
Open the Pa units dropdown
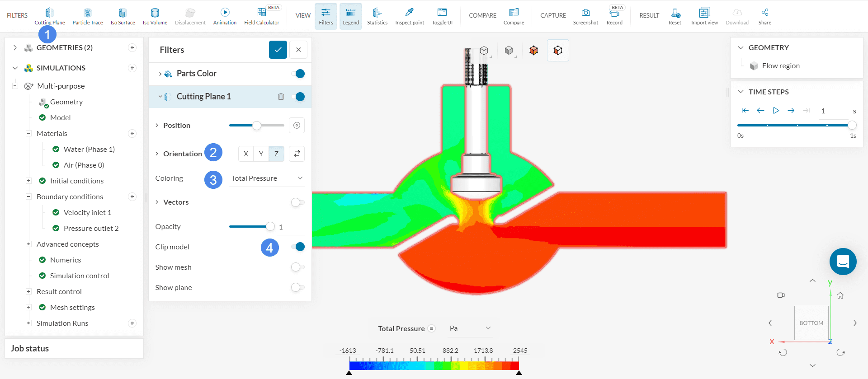tap(470, 328)
